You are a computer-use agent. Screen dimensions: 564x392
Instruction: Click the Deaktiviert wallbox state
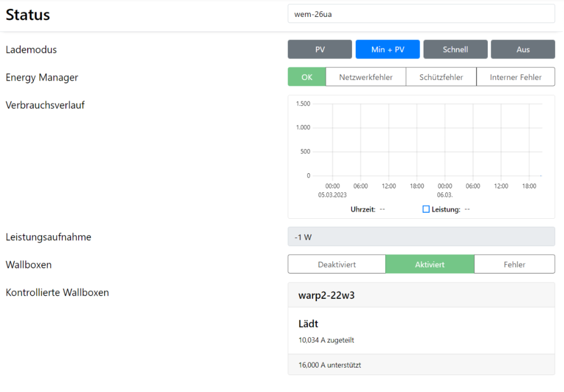(337, 265)
